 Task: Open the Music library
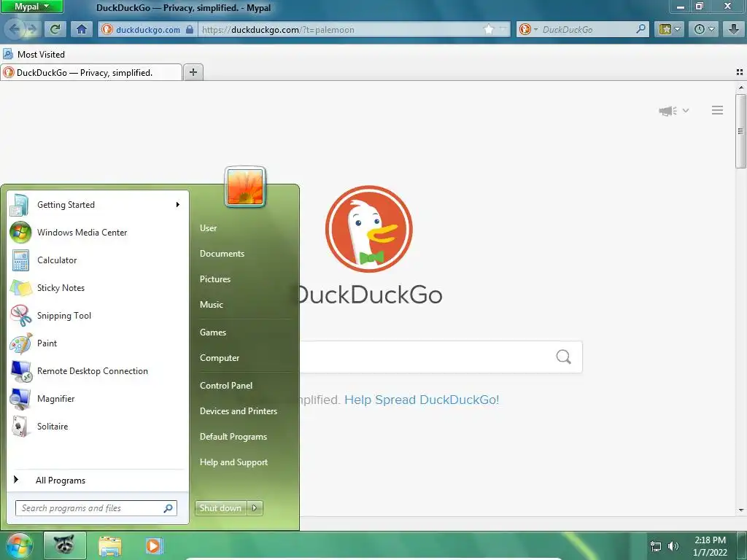click(212, 305)
